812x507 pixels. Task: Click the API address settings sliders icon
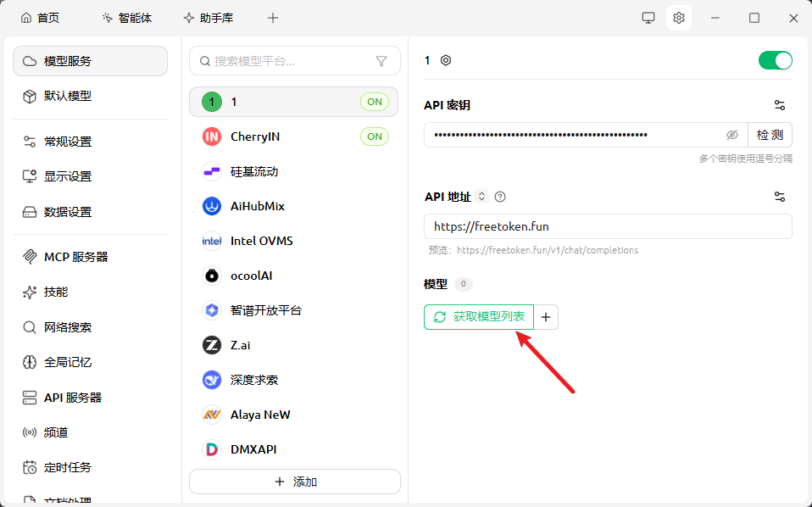(x=779, y=197)
